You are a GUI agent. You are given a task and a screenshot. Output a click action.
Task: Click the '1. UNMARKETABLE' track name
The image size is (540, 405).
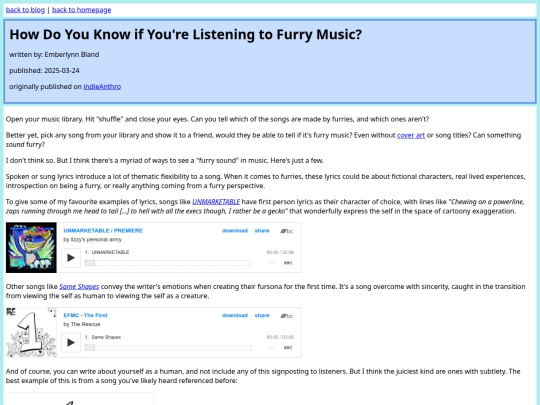point(107,252)
